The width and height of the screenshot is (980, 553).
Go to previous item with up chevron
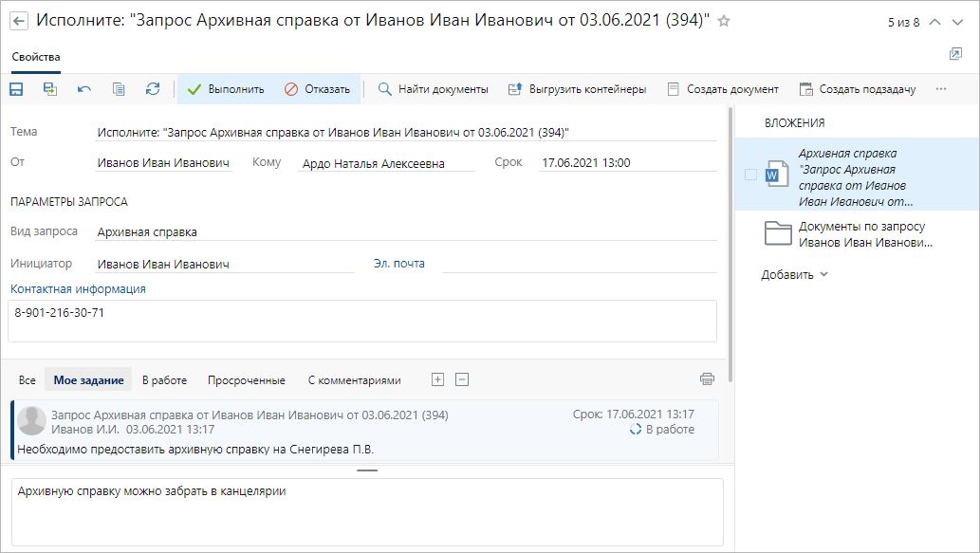pyautogui.click(x=935, y=22)
